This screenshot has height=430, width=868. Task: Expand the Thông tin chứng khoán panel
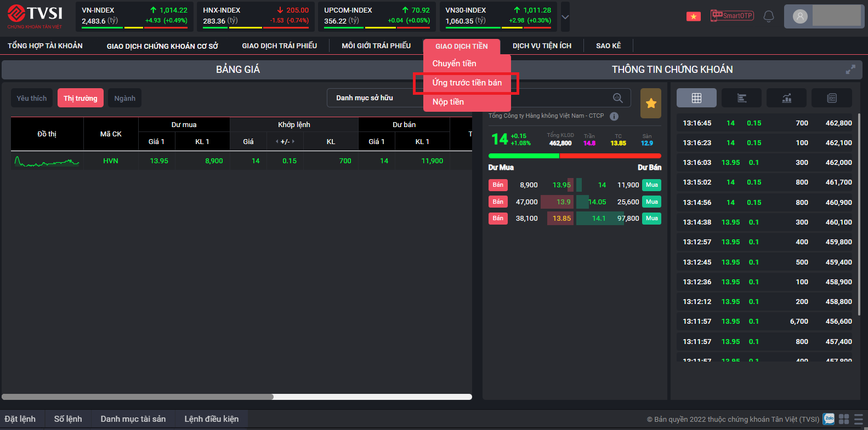click(x=850, y=70)
